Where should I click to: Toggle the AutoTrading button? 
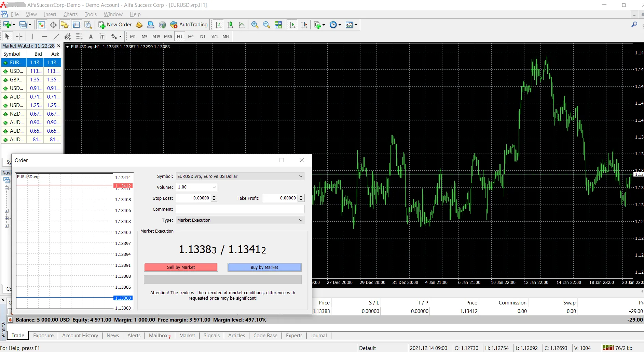pyautogui.click(x=189, y=25)
